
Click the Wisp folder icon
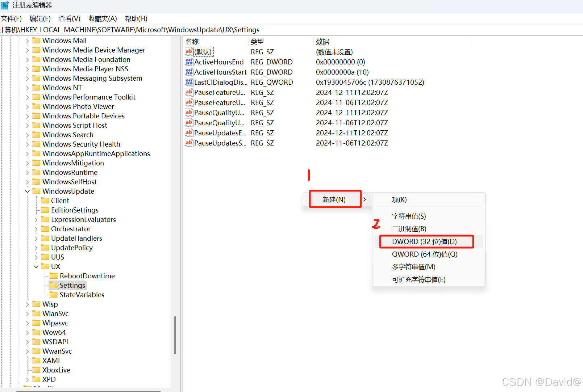(36, 304)
